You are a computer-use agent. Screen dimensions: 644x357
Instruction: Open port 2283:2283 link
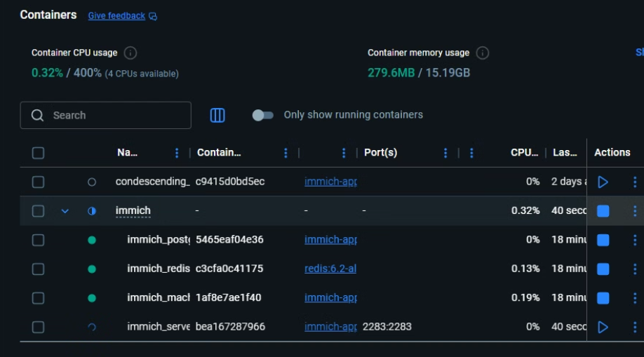[x=387, y=327]
